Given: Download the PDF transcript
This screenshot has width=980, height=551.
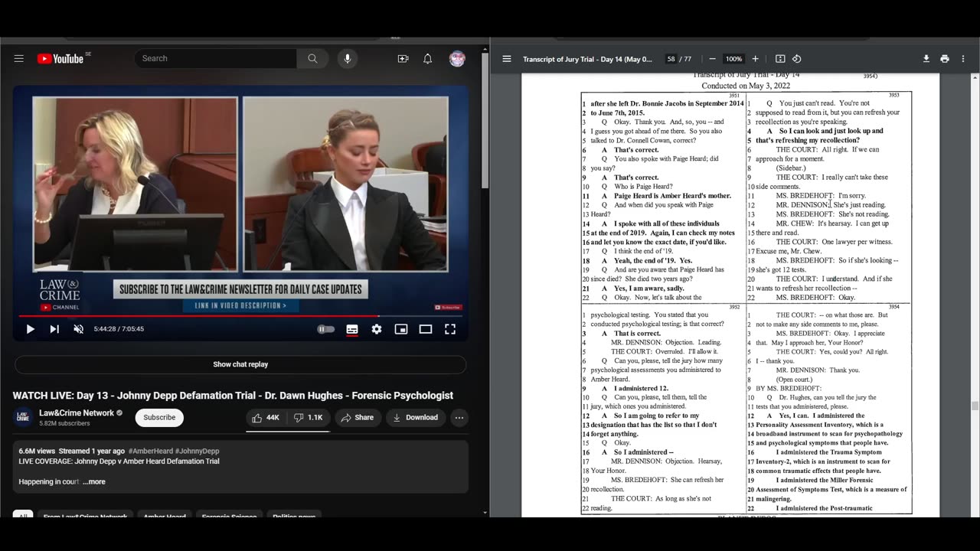Looking at the screenshot, I should 926,59.
